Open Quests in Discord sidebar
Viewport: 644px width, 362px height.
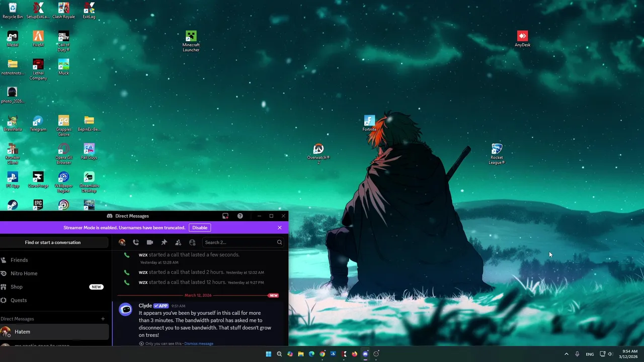tap(54, 300)
